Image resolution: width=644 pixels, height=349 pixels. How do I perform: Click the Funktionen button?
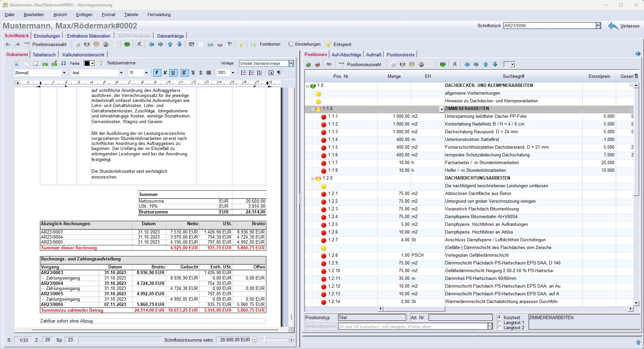tap(266, 44)
